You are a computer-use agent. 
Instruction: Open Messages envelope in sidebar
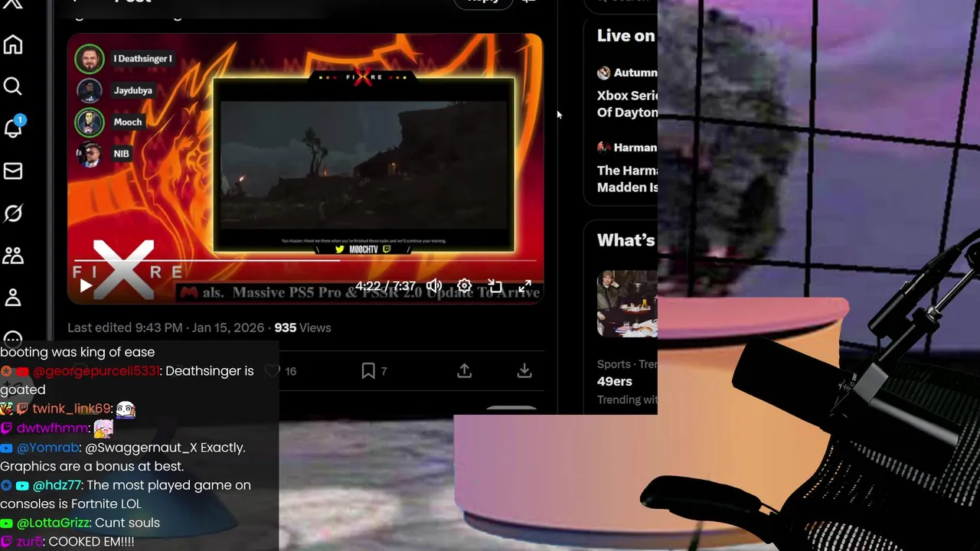point(13,171)
